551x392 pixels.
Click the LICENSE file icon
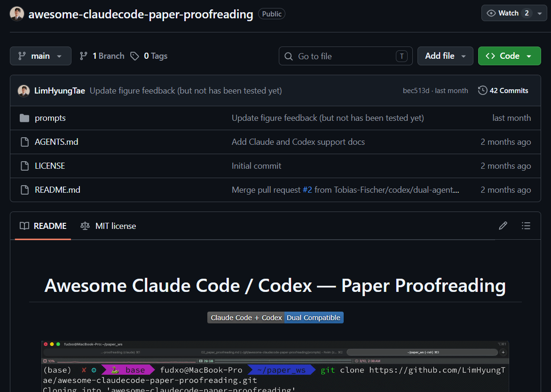24,166
